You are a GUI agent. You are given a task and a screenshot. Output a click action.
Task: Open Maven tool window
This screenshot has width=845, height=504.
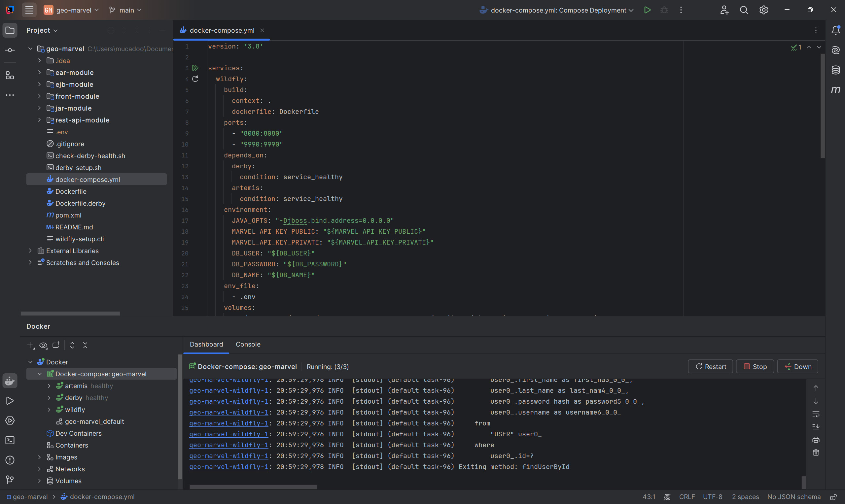tap(835, 90)
